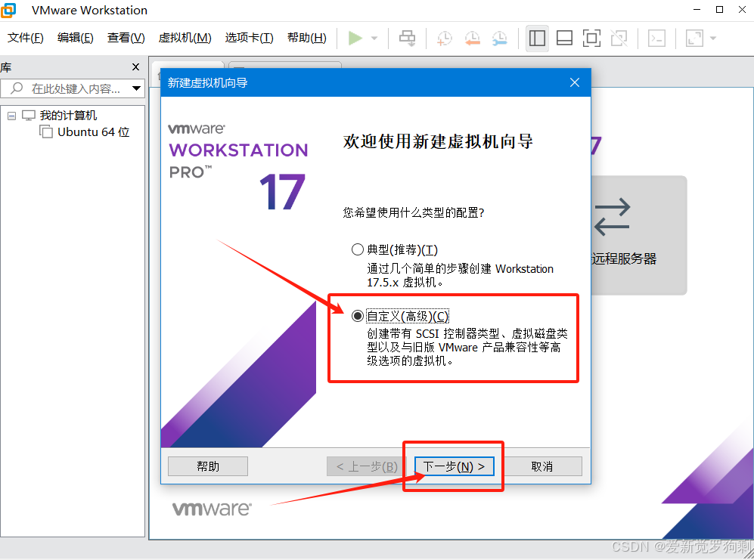Click the 远程服务器 label in the Home window
This screenshot has width=754, height=560.
(624, 259)
